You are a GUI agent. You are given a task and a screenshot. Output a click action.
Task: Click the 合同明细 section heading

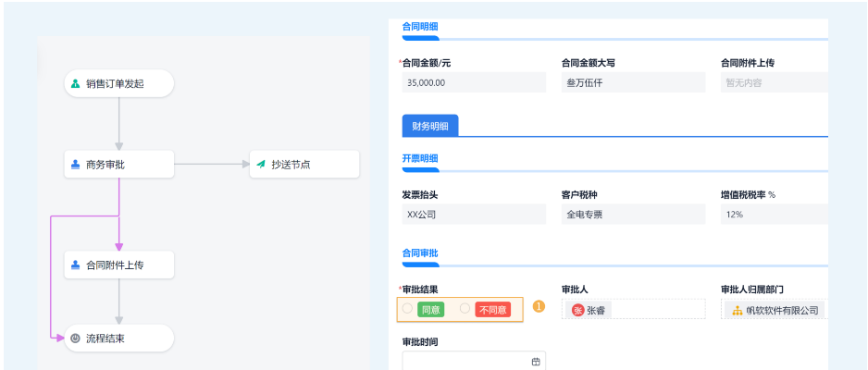tap(420, 26)
